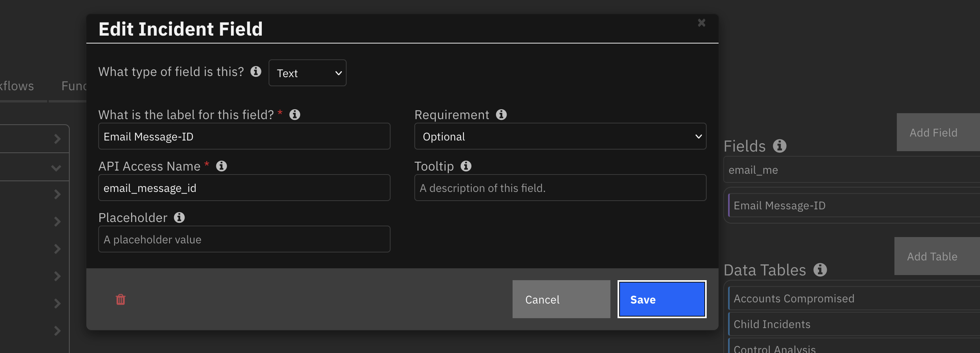Viewport: 980px width, 353px height.
Task: Click the Fields search box containing email_me
Action: [x=852, y=170]
